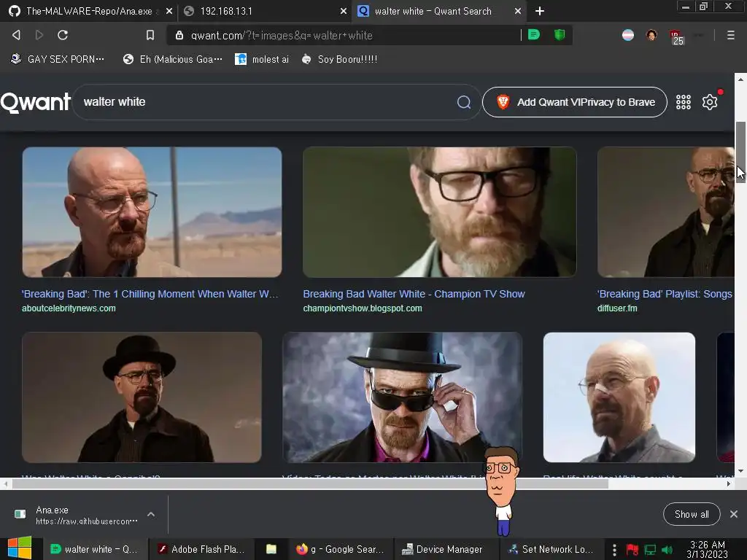This screenshot has width=747, height=560.
Task: Close the 192.168.13.1 tab
Action: pyautogui.click(x=344, y=11)
